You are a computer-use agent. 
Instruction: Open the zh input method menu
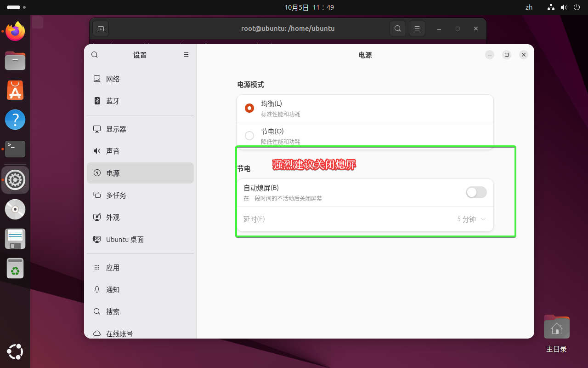pos(529,7)
